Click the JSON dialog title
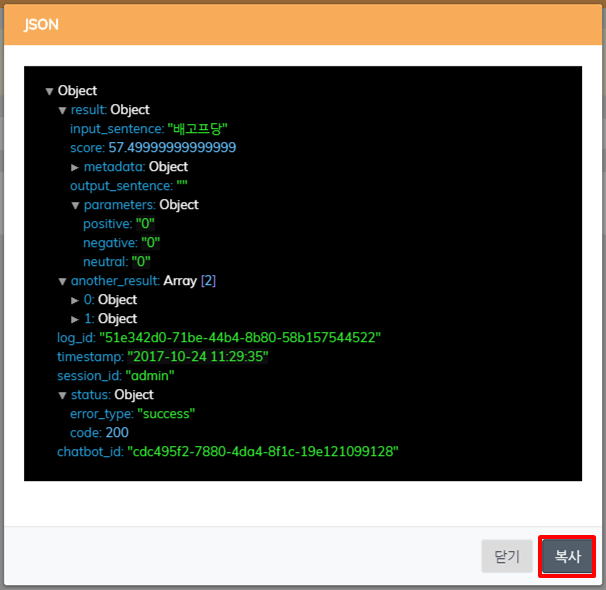Image resolution: width=606 pixels, height=590 pixels. point(41,25)
